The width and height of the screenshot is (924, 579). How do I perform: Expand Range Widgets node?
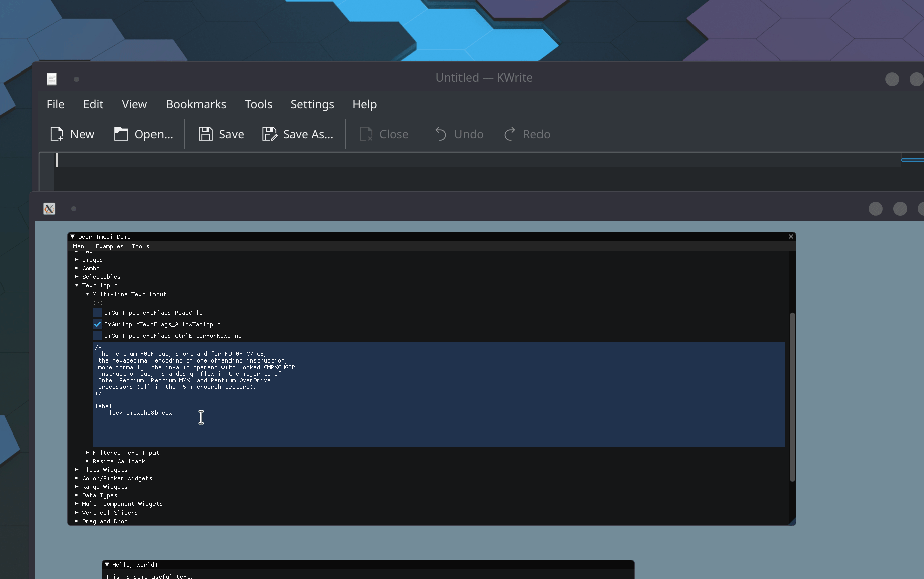[77, 487]
